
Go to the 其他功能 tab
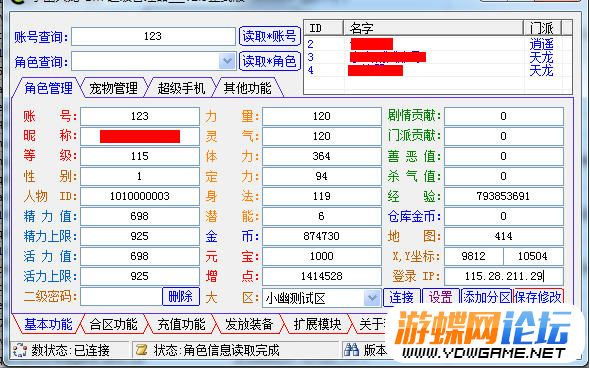247,88
